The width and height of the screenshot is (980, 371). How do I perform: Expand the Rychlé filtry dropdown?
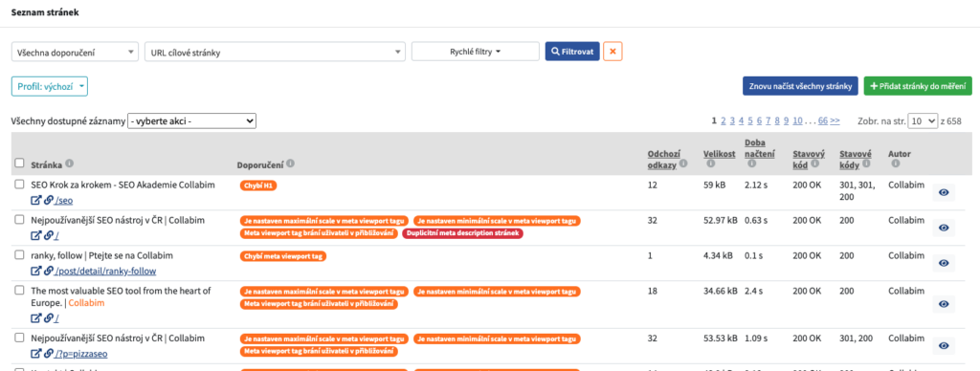click(475, 52)
